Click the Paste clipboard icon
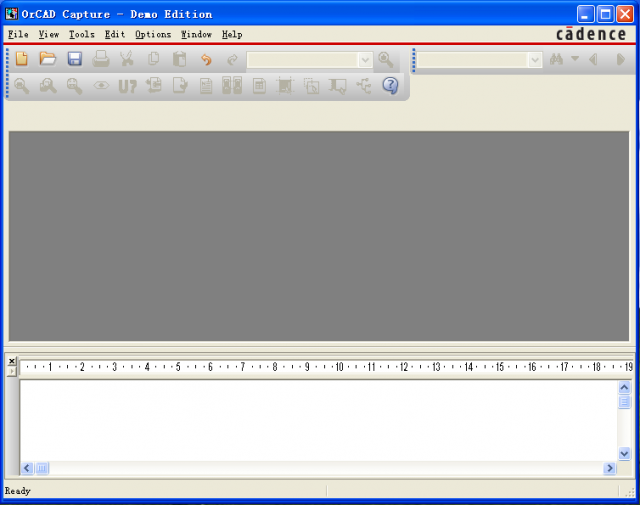The image size is (640, 505). pyautogui.click(x=180, y=59)
